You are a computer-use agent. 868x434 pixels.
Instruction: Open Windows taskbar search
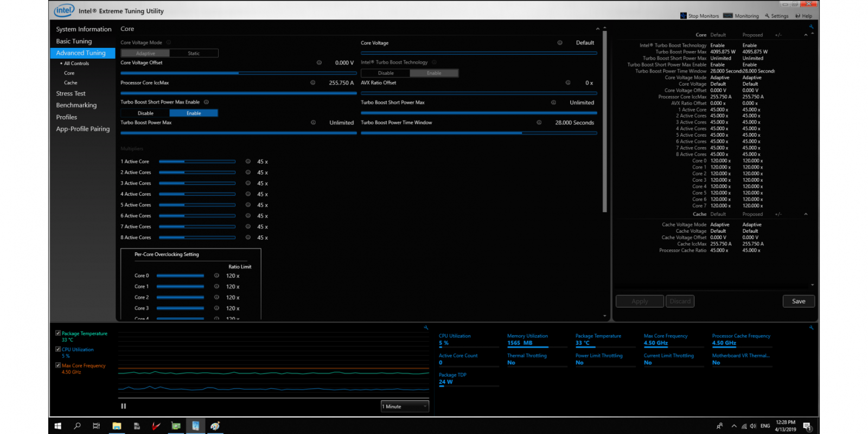click(x=77, y=426)
